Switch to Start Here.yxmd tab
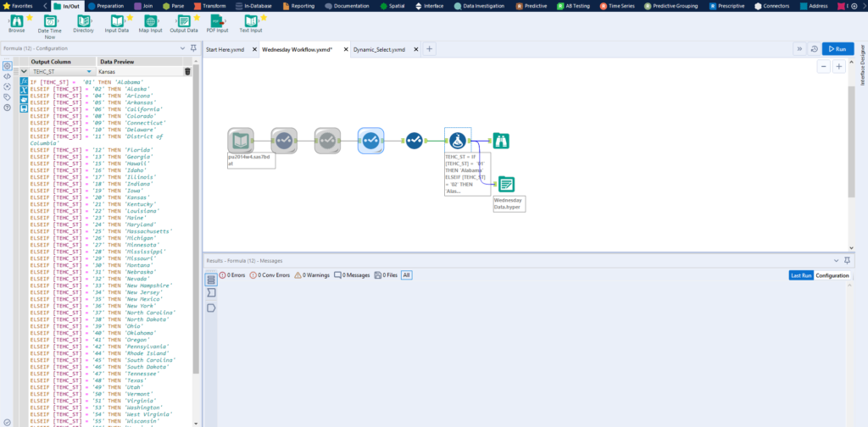Viewport: 868px width, 427px height. pos(227,49)
